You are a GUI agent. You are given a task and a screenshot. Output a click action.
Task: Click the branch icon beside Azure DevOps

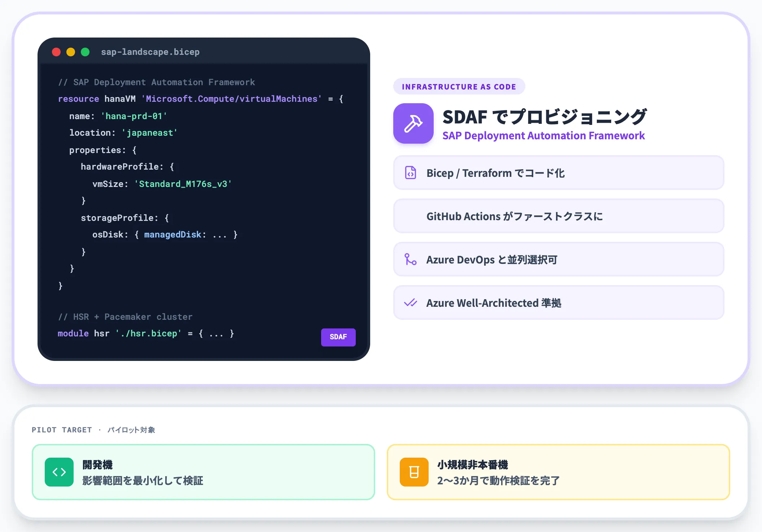[x=411, y=259]
